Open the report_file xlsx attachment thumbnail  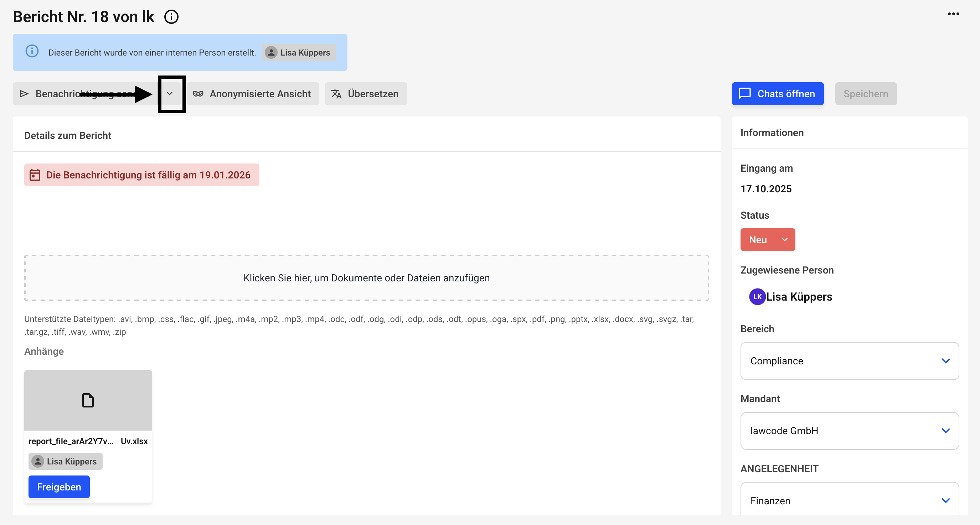(x=88, y=400)
